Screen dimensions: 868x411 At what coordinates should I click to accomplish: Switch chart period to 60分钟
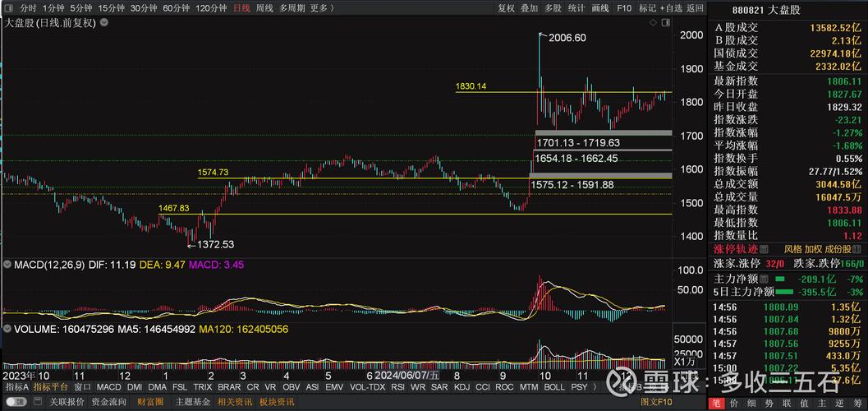[x=176, y=8]
